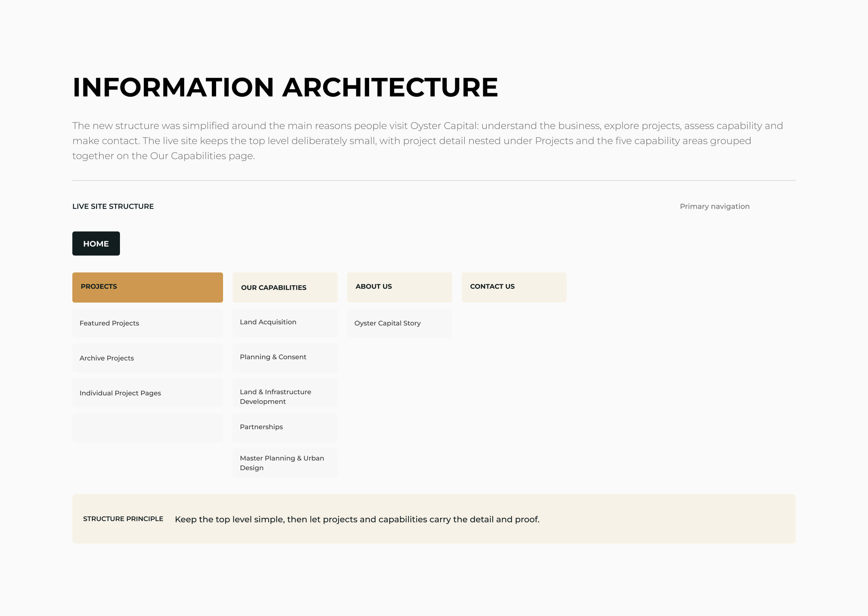The height and width of the screenshot is (616, 868).
Task: Select Planning & Consent item
Action: (x=285, y=358)
